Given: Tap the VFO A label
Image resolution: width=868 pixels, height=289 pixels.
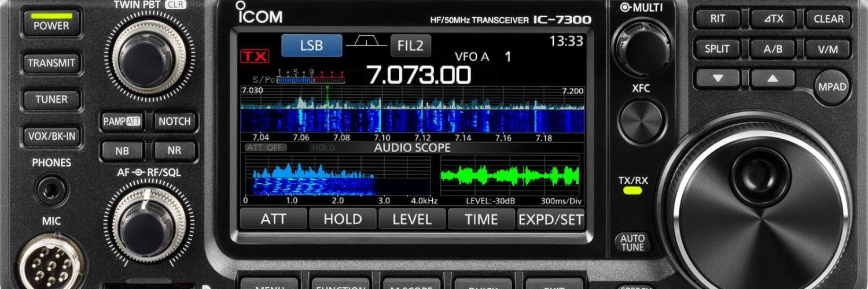Looking at the screenshot, I should tap(472, 57).
